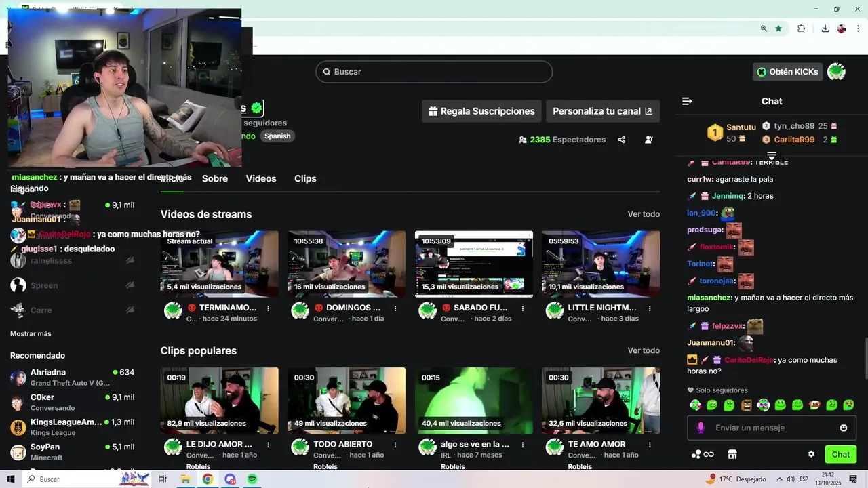Image resolution: width=868 pixels, height=488 pixels.
Task: Click Obtén KICKs button
Action: (788, 72)
